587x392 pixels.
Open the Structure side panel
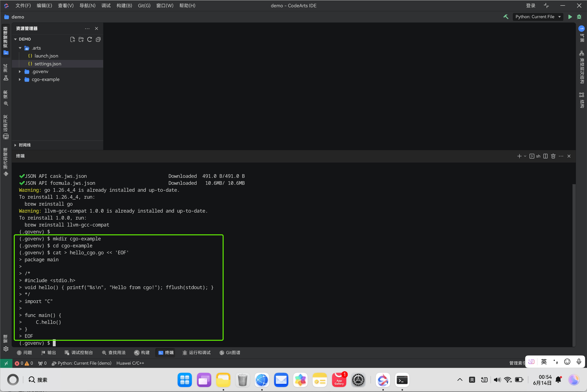(582, 100)
